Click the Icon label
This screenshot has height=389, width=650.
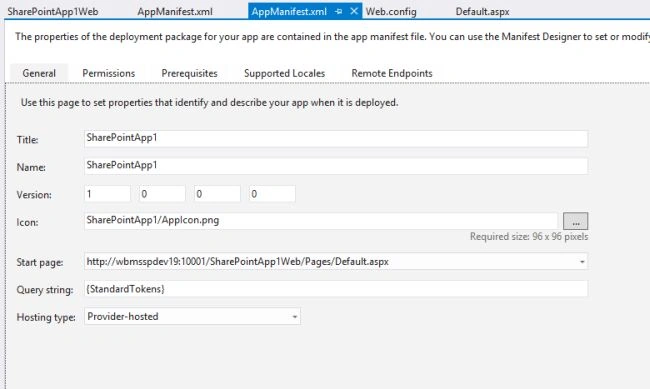pos(27,222)
